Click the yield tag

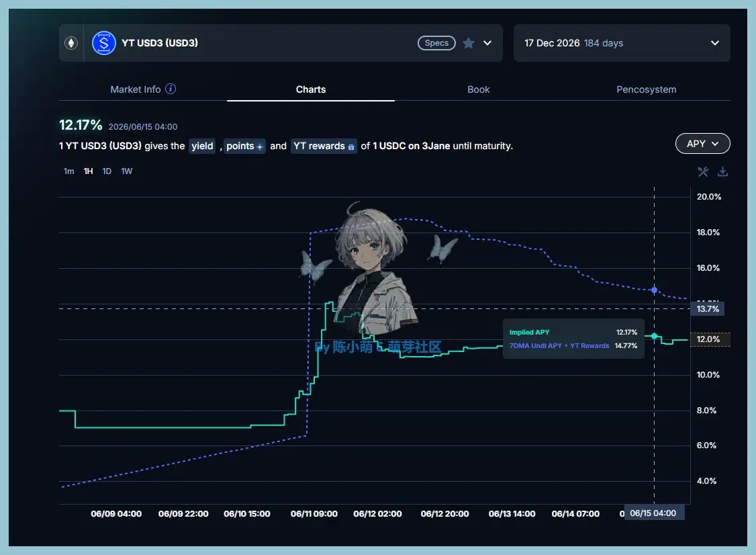click(x=202, y=146)
